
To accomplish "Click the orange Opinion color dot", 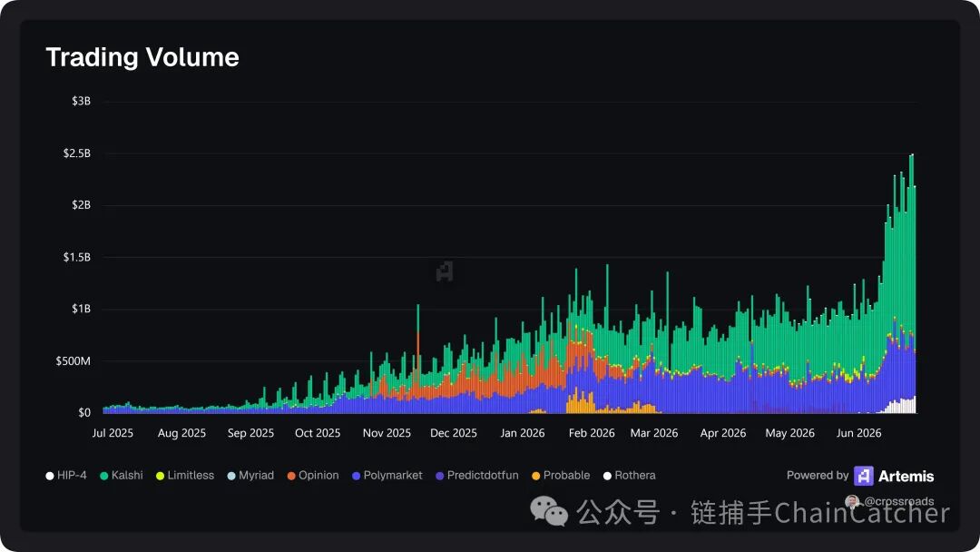I will (291, 477).
